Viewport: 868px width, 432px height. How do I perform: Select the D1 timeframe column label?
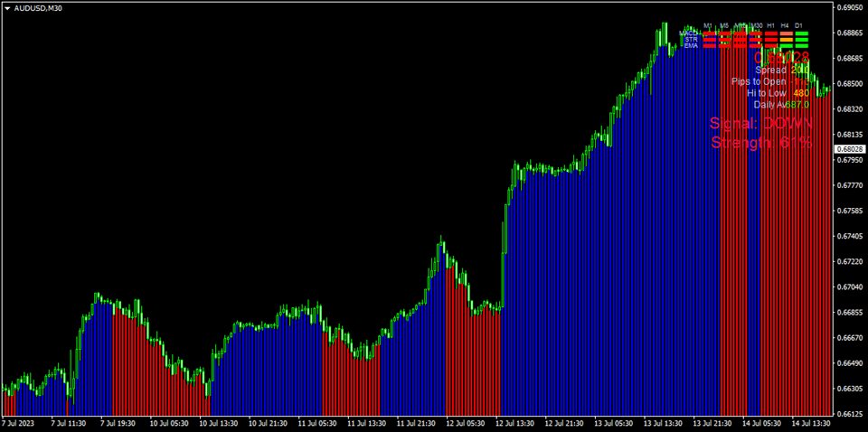point(800,25)
